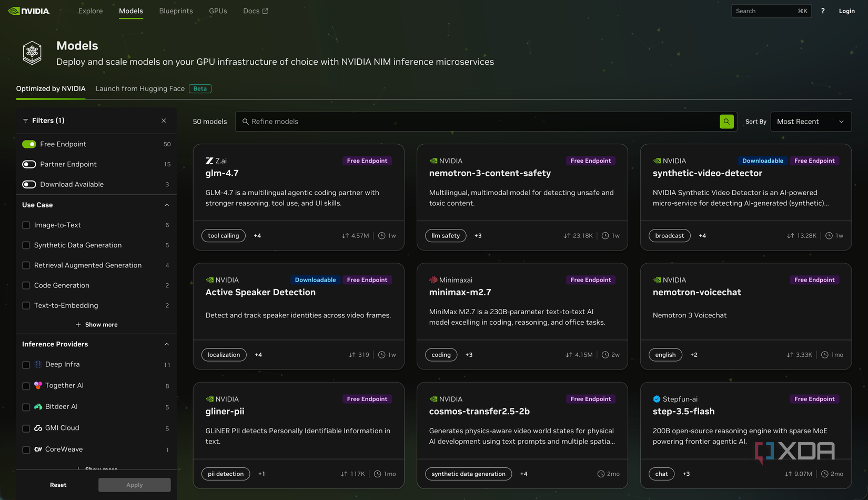Image resolution: width=868 pixels, height=500 pixels.
Task: Expand +2 tags on nemotron-voicechat card
Action: click(x=694, y=355)
